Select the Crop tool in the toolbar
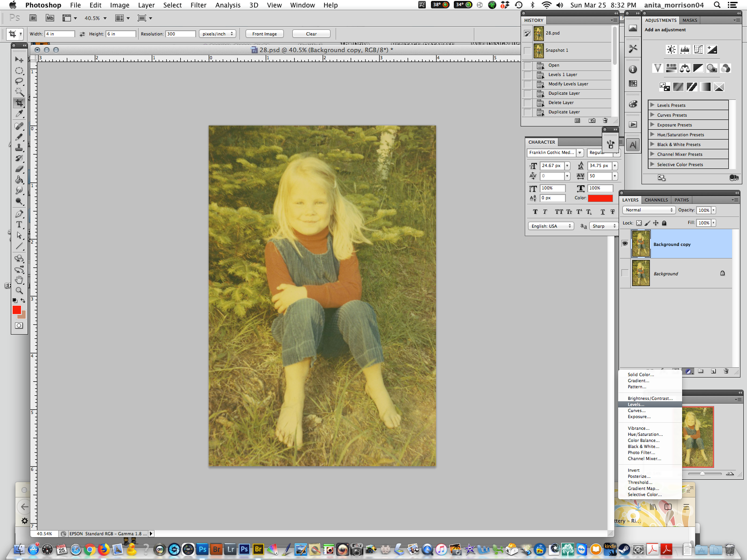 coord(19,103)
